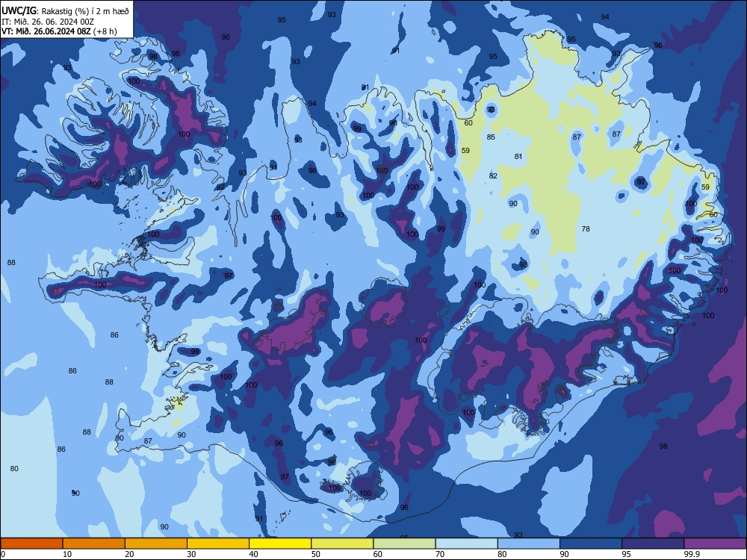Click the 'VT: Mið. 26.06.2024 08Z (+8 h)' line

coord(59,31)
